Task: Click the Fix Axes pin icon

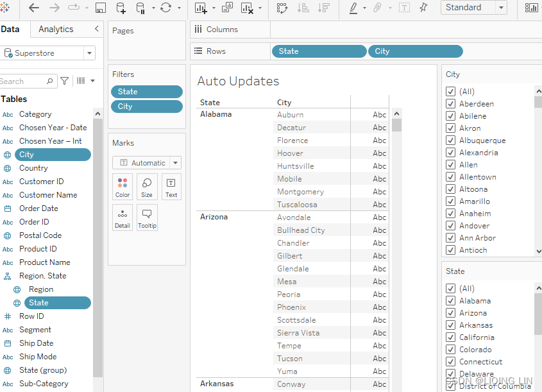Action: point(423,8)
